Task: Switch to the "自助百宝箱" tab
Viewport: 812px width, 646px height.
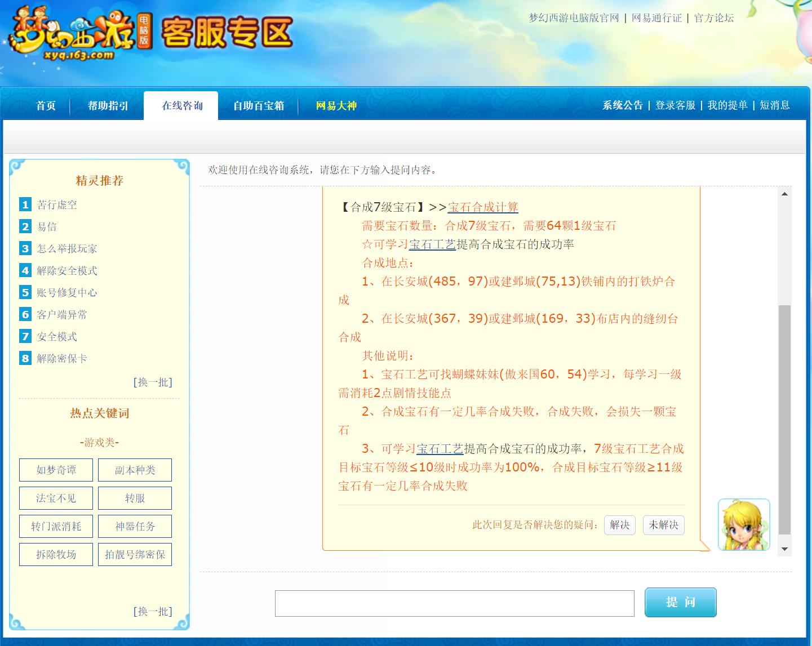Action: [258, 105]
